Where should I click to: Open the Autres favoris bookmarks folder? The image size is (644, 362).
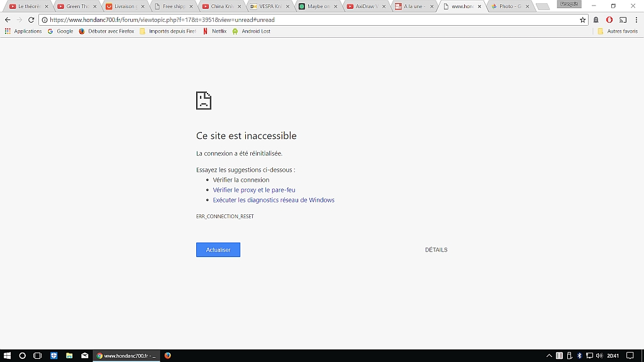tap(618, 31)
